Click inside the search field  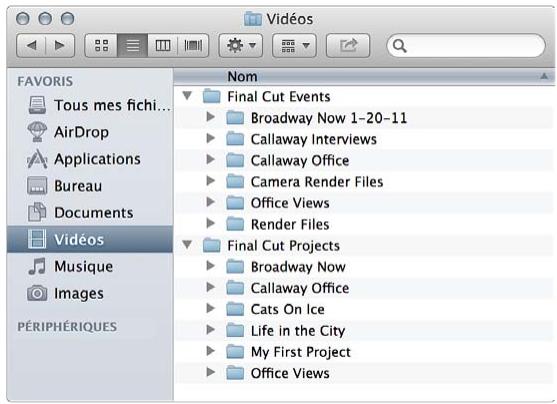[466, 45]
